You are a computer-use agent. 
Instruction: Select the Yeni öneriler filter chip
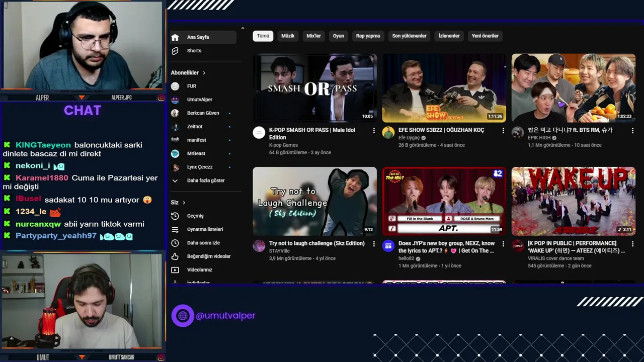485,36
